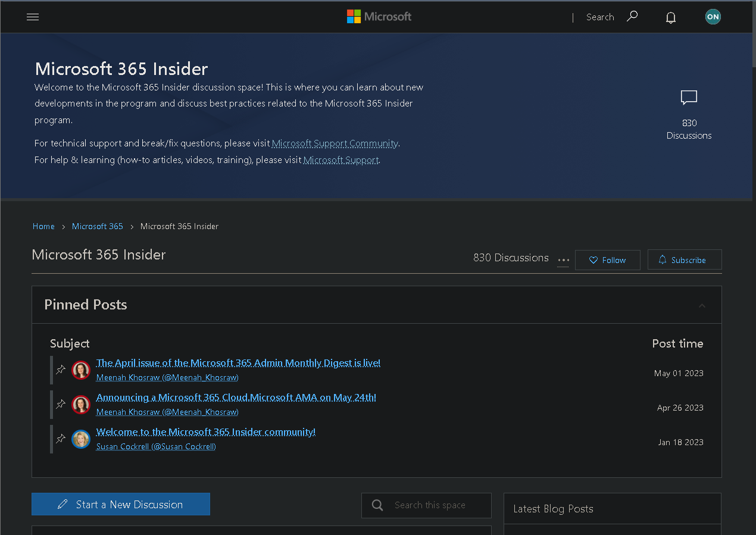Go to Home breadcrumb
The width and height of the screenshot is (756, 535).
[x=43, y=226]
